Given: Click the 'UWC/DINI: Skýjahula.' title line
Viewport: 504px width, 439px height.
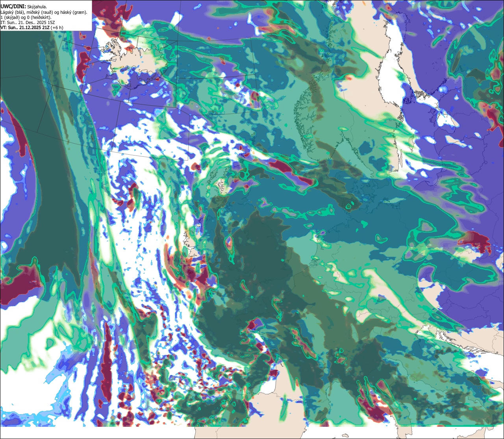Looking at the screenshot, I should tap(24, 7).
